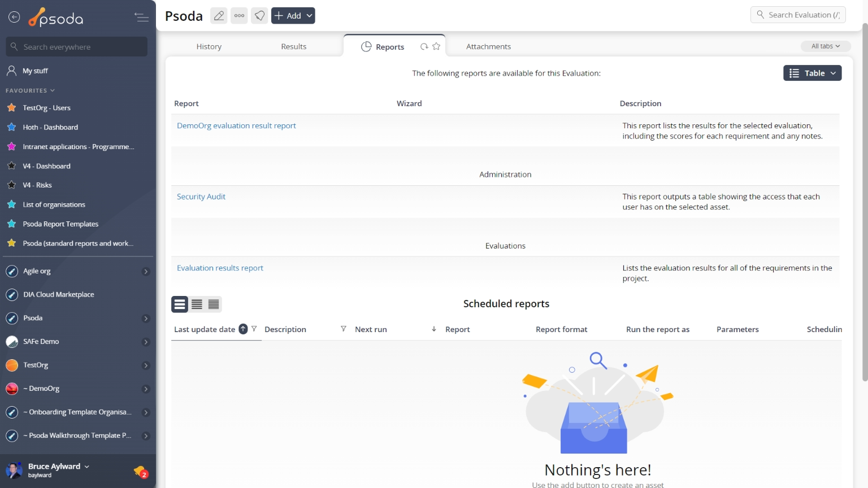Click the filter icon on Last update date column
This screenshot has width=868, height=488.
pos(254,329)
